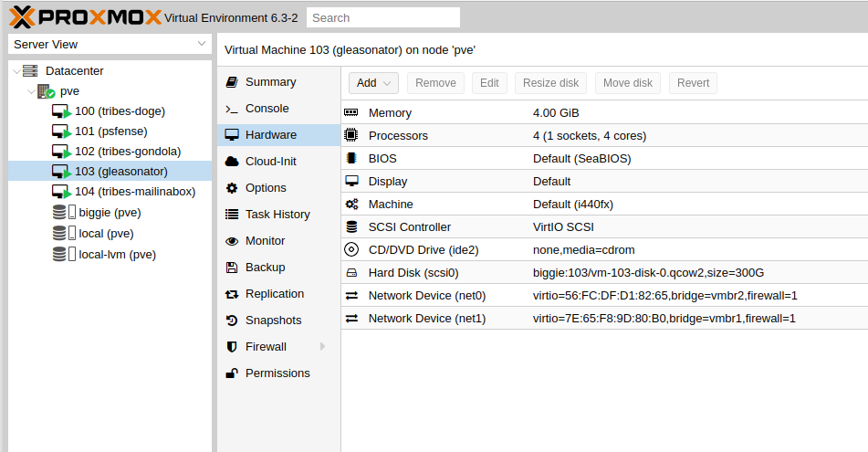Expand the Firewall submenu arrow
Viewport: 868px width, 452px height.
click(322, 347)
